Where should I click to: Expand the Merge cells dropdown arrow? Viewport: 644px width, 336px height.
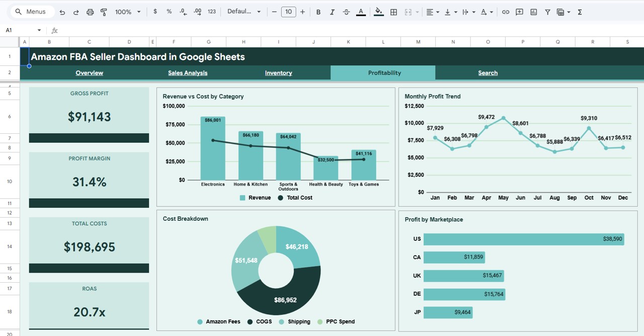tap(417, 12)
